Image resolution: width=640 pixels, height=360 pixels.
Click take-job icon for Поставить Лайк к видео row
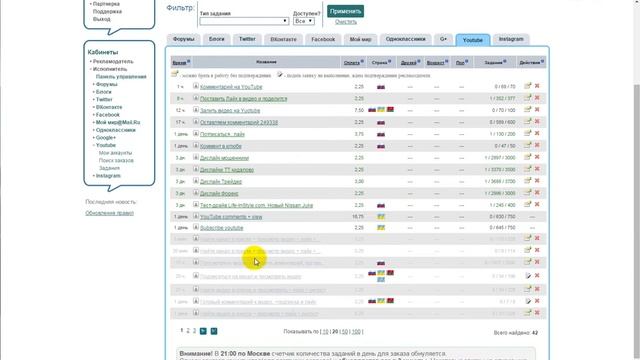(528, 98)
